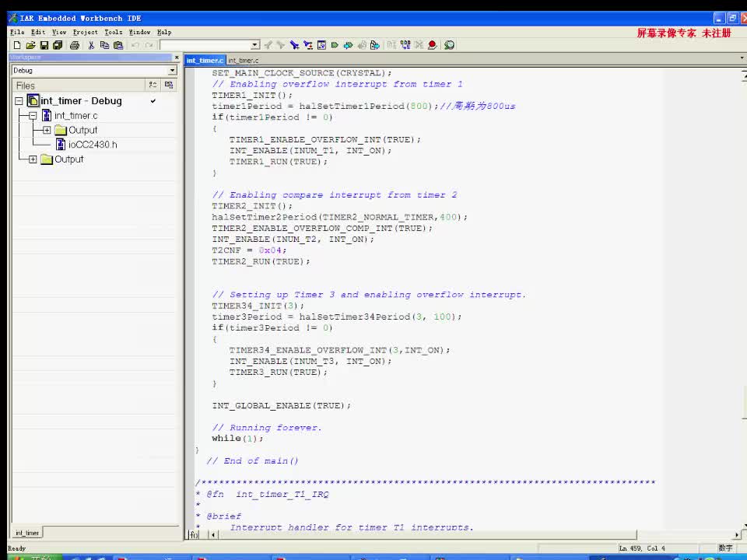
Task: Click the fo function button below editor
Action: pos(194,535)
